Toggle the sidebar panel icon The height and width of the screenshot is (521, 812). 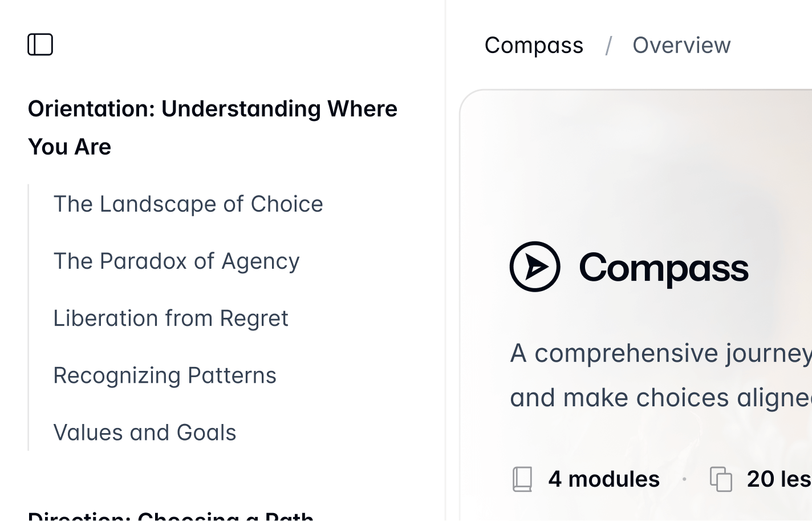[40, 45]
